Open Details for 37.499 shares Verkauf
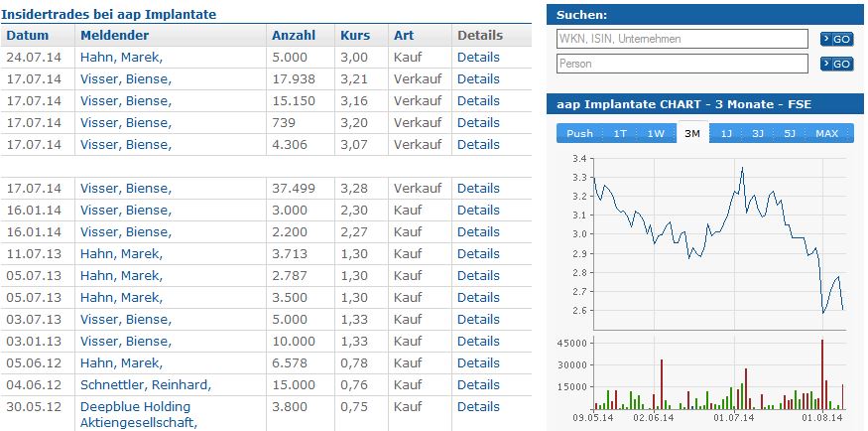 point(478,189)
